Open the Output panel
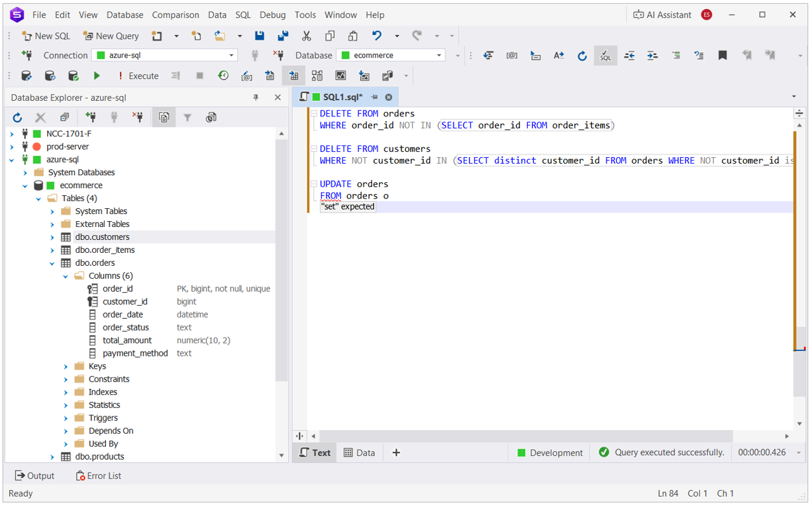This screenshot has height=505, width=812. [x=35, y=476]
